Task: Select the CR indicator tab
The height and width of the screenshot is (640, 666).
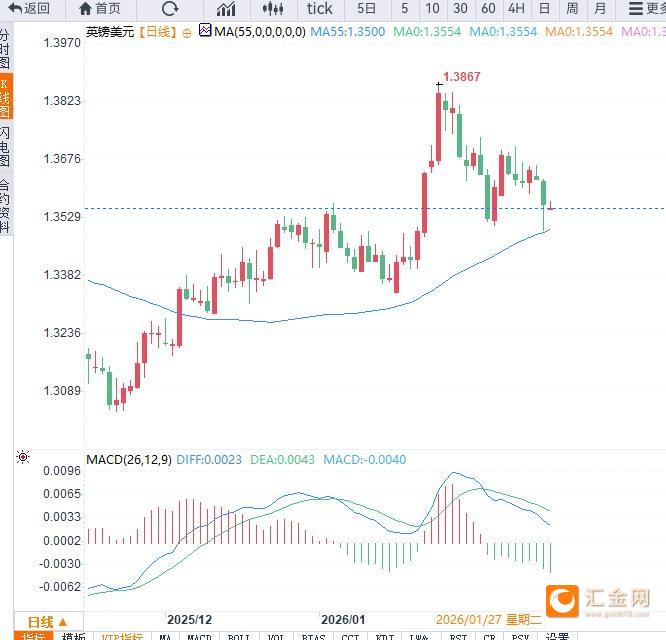Action: point(489,636)
